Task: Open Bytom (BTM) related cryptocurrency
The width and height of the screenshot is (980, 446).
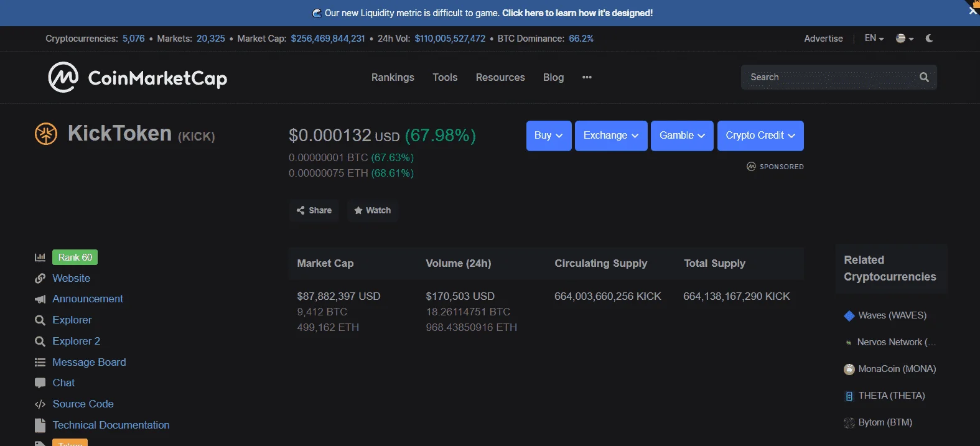Action: (885, 423)
